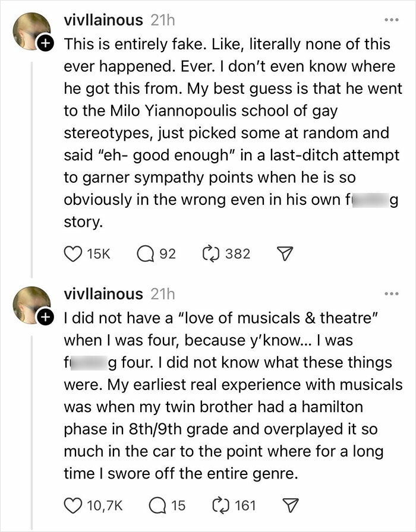Open more options on the first post
This screenshot has height=532, width=416.
(x=391, y=20)
